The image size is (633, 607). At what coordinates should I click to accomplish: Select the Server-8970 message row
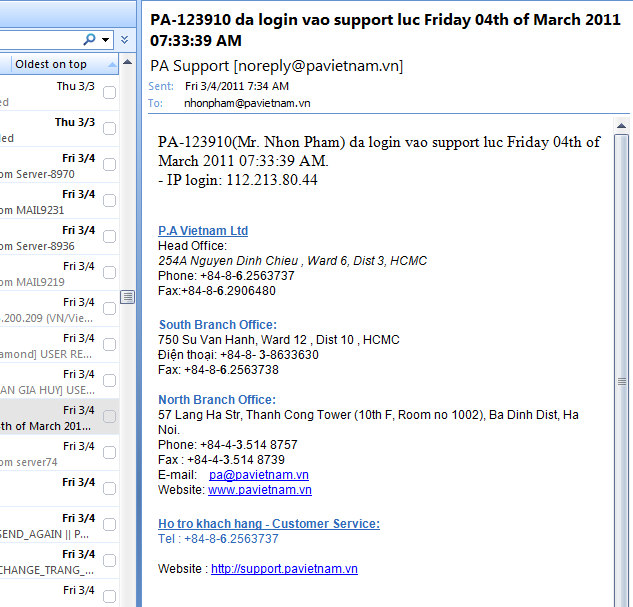point(59,165)
